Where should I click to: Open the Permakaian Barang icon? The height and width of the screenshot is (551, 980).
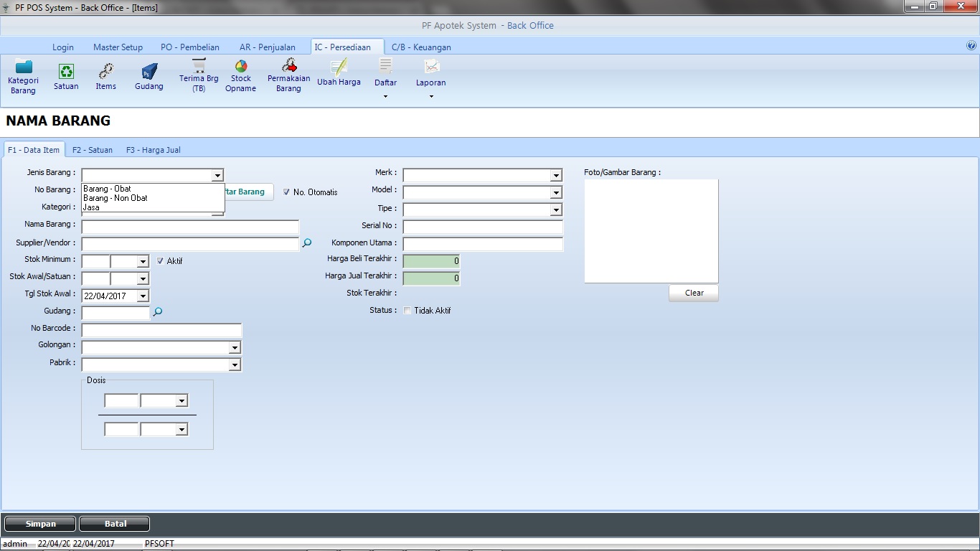(x=288, y=75)
